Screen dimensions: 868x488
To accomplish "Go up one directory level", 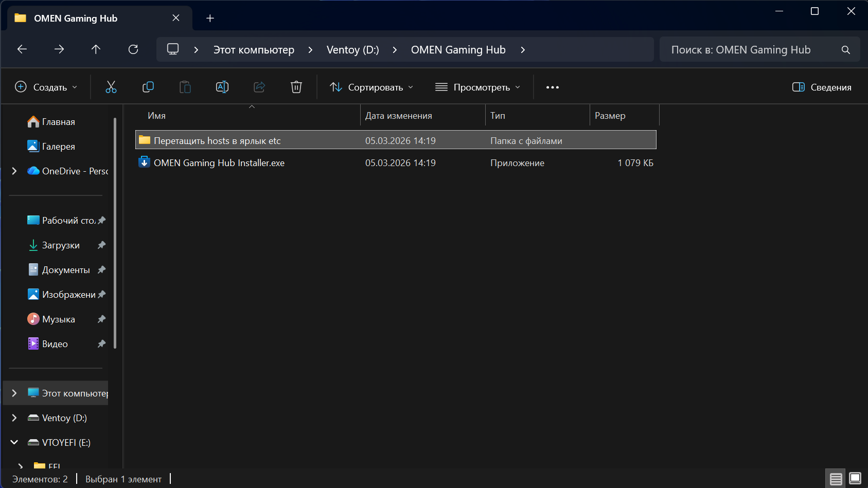I will [x=96, y=49].
